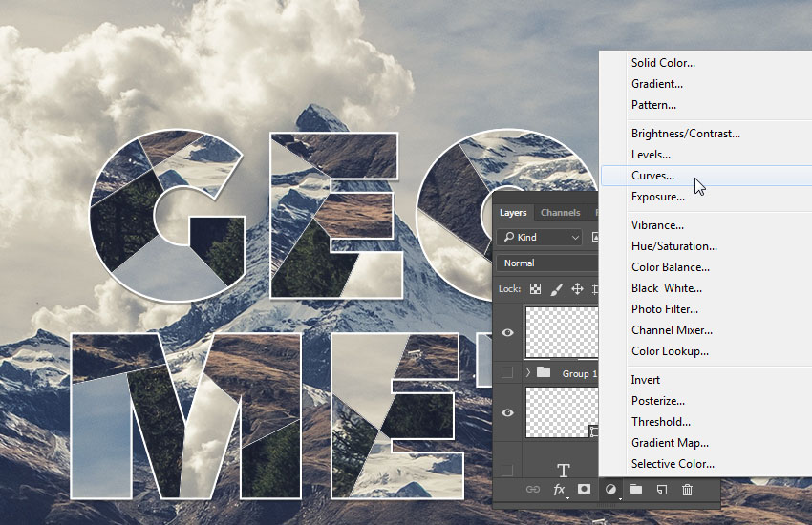Lock position move icon

point(577,288)
